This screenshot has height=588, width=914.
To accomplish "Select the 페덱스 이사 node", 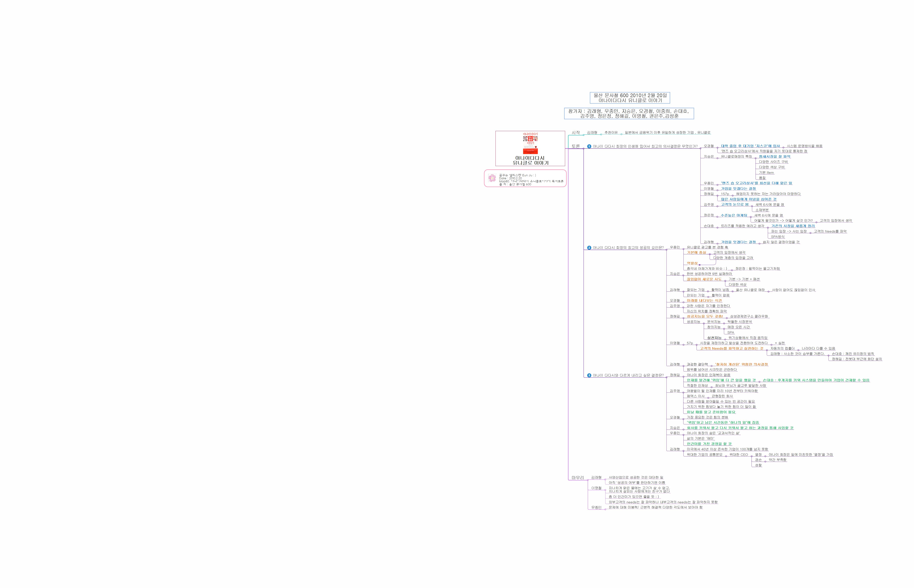I will click(x=696, y=396).
